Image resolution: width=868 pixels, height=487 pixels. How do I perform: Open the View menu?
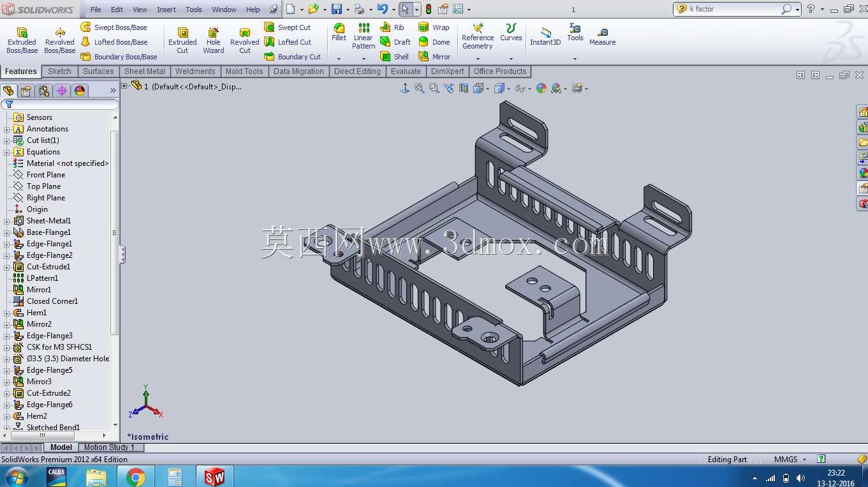click(x=140, y=10)
